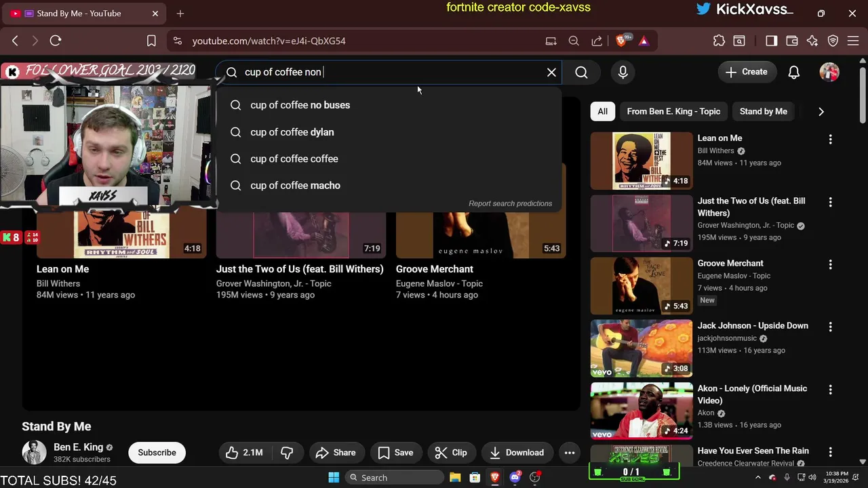Open the account avatar menu
Screen dimensions: 868x488
click(829, 72)
